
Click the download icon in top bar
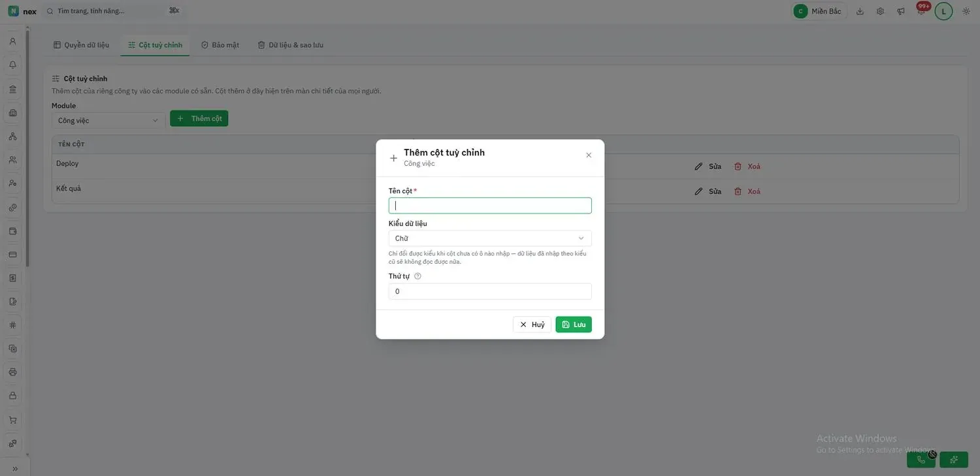pyautogui.click(x=860, y=11)
